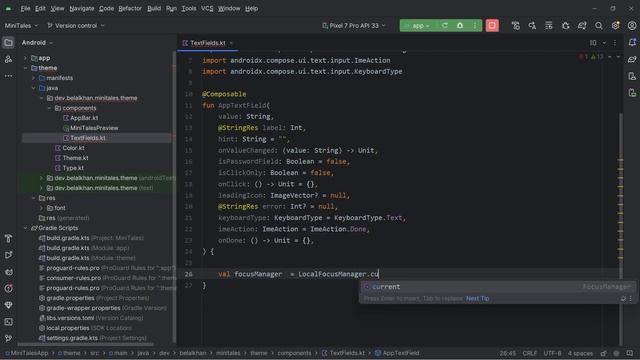Collapse the theme module node

tap(25, 68)
